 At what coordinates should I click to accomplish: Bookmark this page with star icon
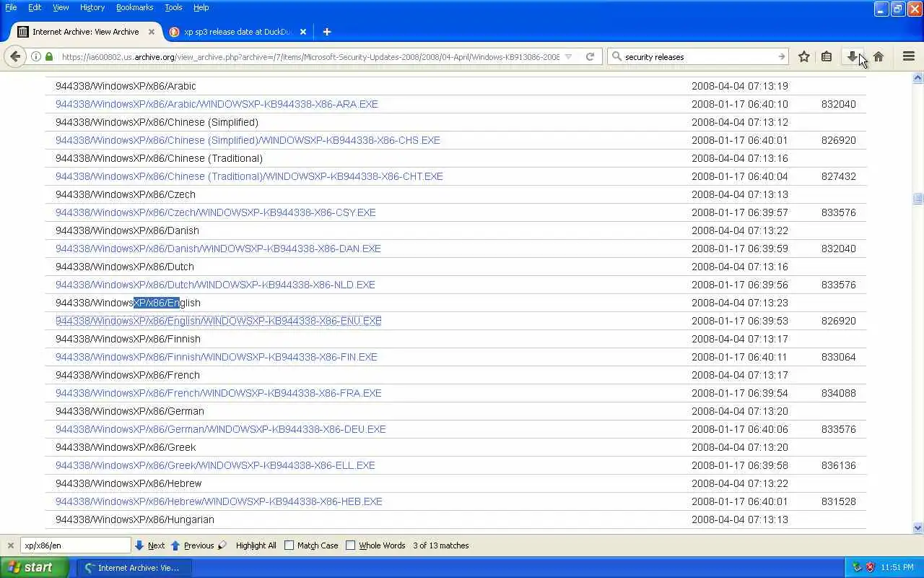click(803, 56)
